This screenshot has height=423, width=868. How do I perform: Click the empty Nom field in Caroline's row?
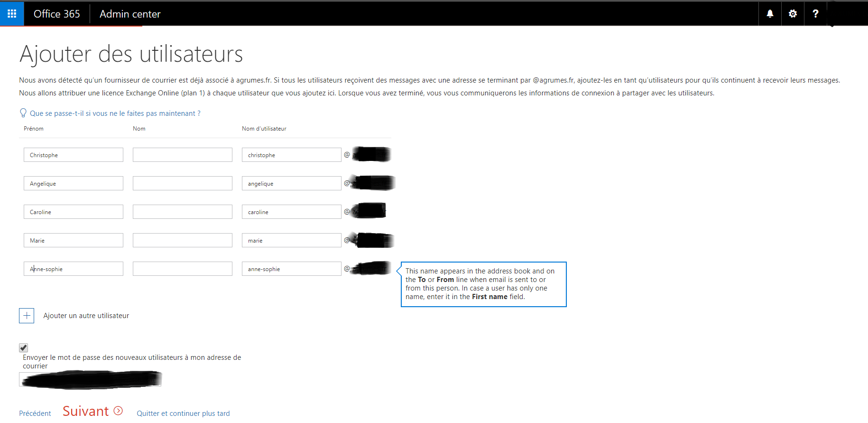pyautogui.click(x=183, y=212)
